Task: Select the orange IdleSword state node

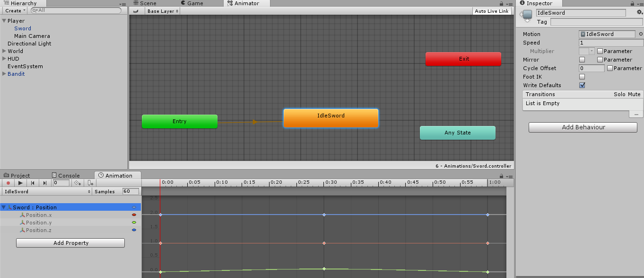Action: click(x=331, y=118)
